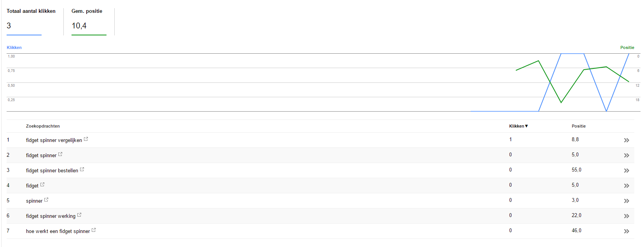Toggle the 'Totaal aantal klikken' metric

pyautogui.click(x=31, y=21)
